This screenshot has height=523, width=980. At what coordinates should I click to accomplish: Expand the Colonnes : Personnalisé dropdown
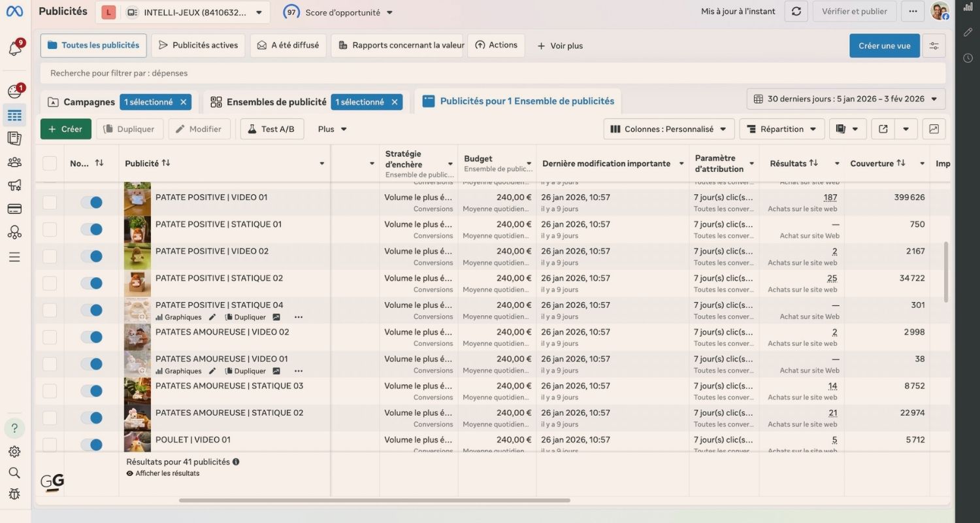point(668,129)
